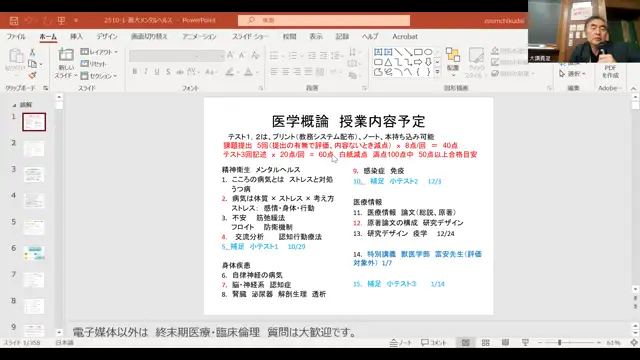Click the Save icon in title bar

click(14, 20)
